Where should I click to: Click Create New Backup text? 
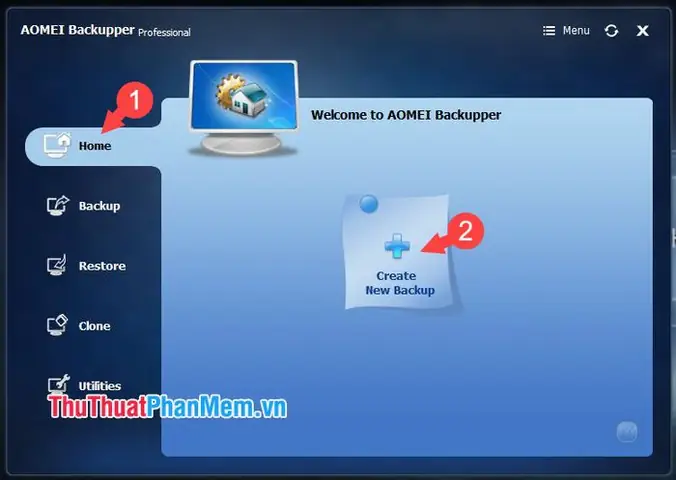point(400,283)
